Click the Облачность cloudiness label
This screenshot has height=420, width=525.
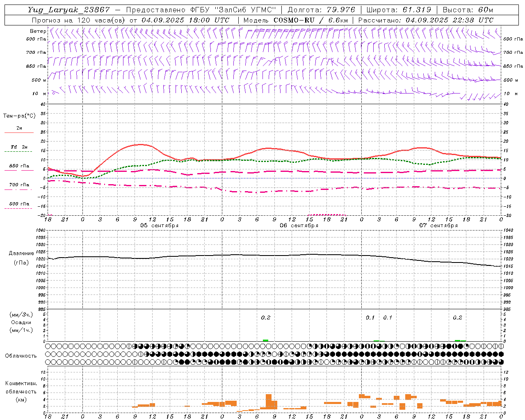[x=21, y=356]
